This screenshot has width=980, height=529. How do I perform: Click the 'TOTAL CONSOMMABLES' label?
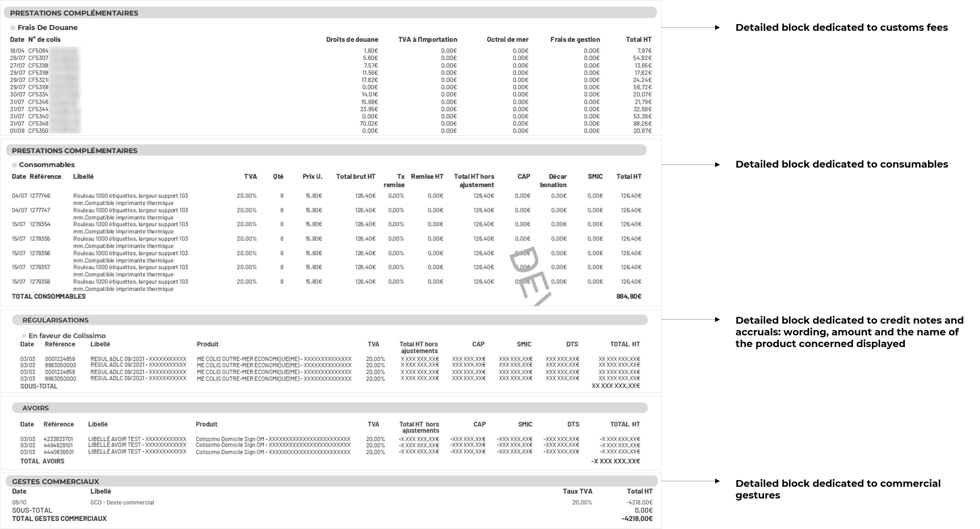(49, 296)
